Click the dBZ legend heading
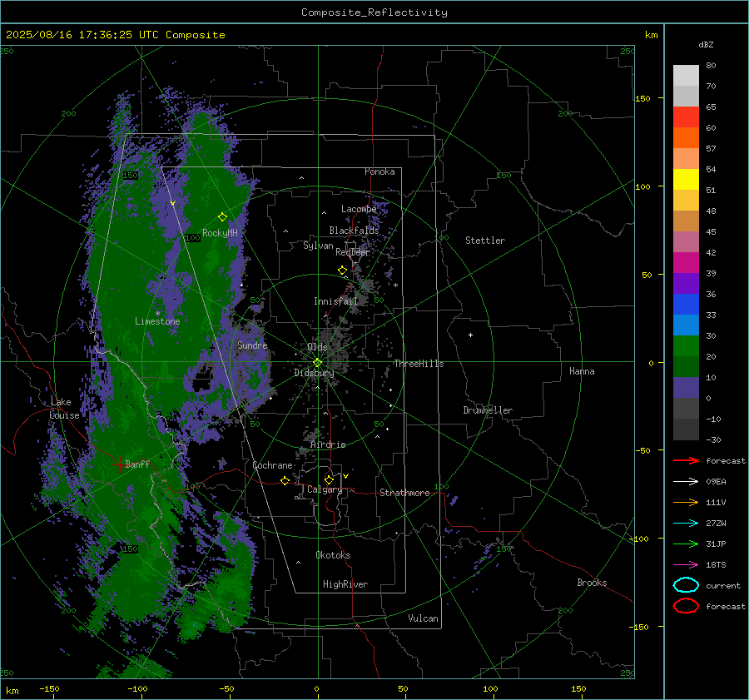 [x=706, y=44]
